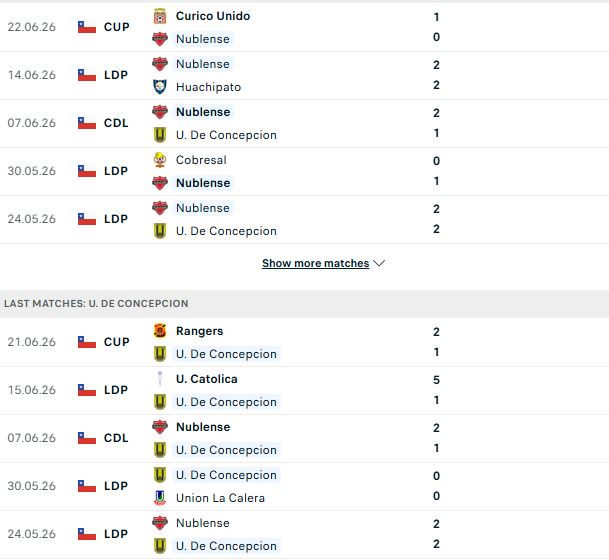Click the U. Catolica team crest icon
The width and height of the screenshot is (609, 560).
pyautogui.click(x=160, y=379)
